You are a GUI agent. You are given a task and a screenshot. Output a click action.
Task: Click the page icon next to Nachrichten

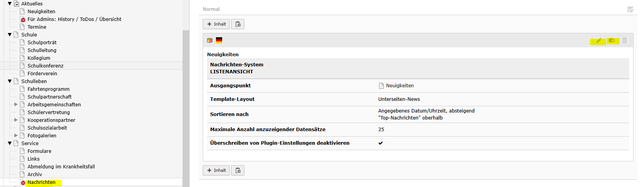tap(23, 182)
